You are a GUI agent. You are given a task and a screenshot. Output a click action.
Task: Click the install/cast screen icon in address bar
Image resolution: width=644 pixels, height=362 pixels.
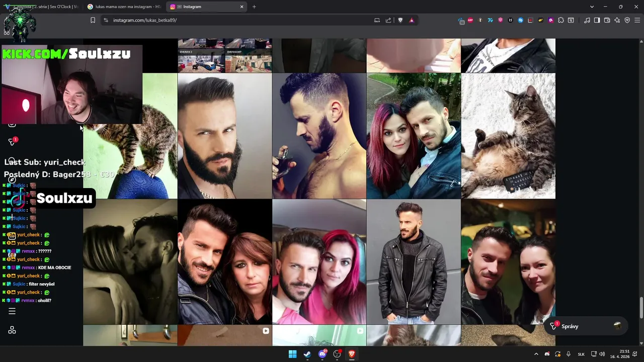(x=377, y=20)
